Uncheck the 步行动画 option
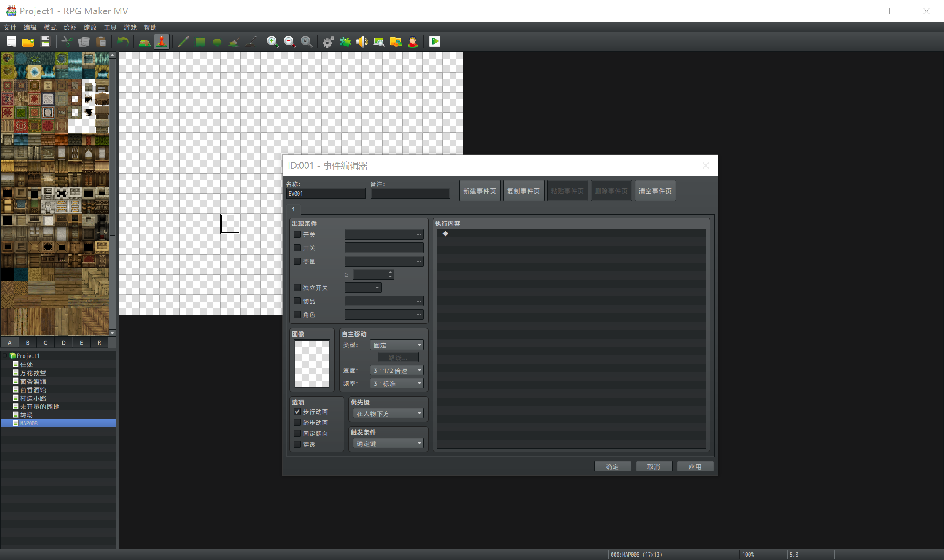 297,412
